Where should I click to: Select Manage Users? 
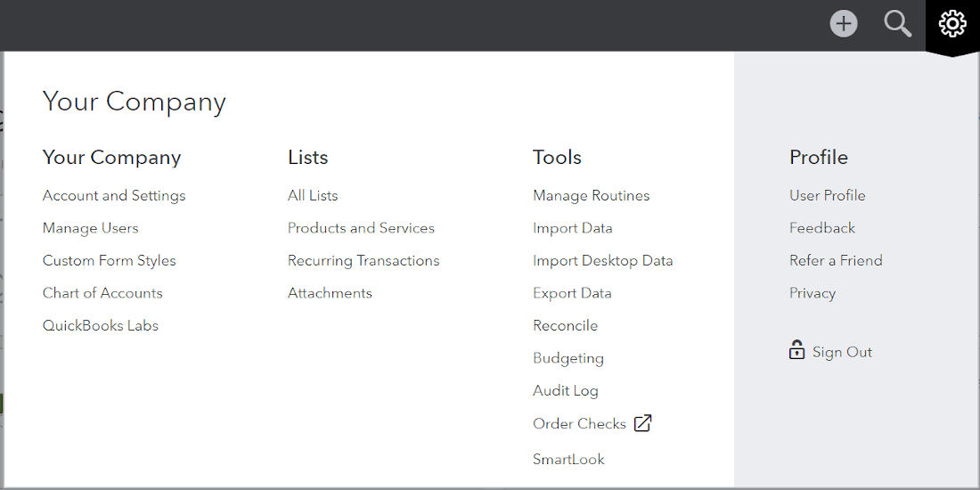click(x=91, y=228)
